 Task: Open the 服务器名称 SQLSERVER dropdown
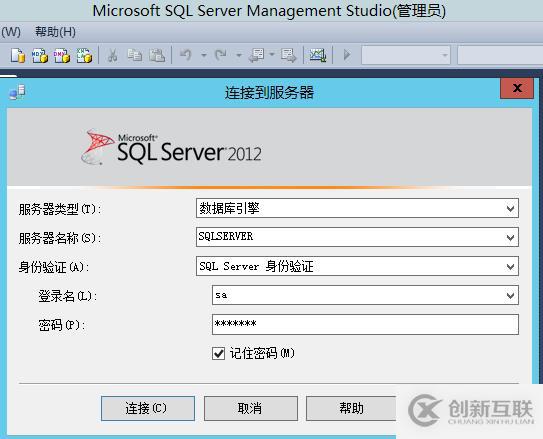[x=510, y=238]
